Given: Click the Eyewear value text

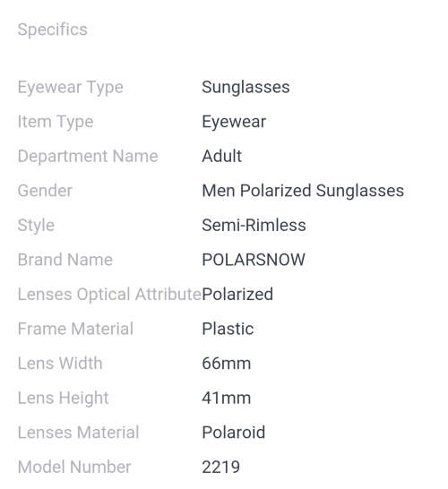Looking at the screenshot, I should tap(234, 122).
